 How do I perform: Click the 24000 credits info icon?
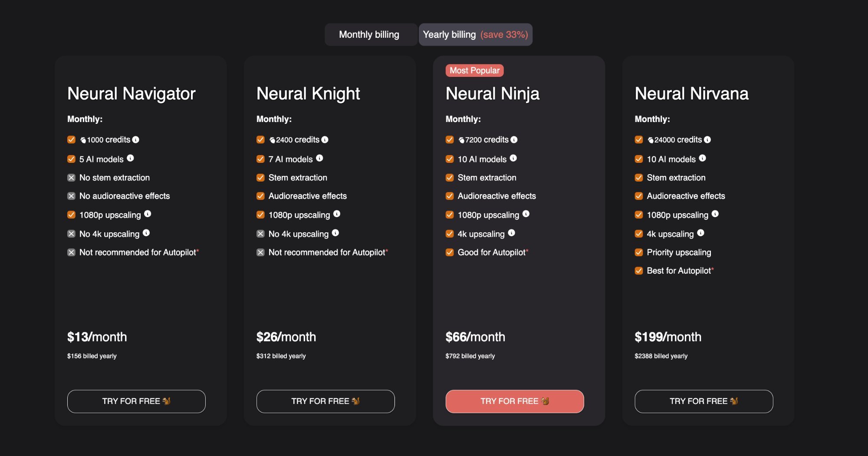[x=708, y=140]
